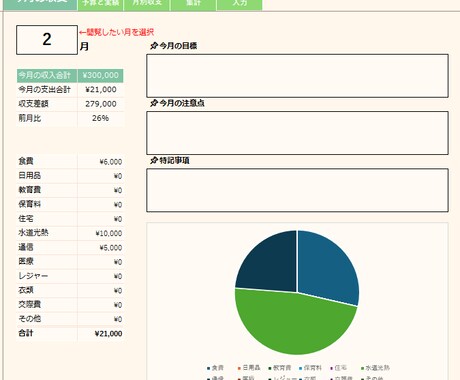This screenshot has height=380, width=460.
Task: Select the ¥0 cell in 医療 row
Action: coord(101,262)
